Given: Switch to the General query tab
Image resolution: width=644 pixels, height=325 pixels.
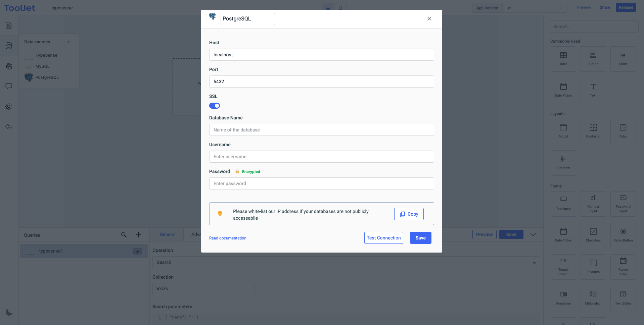Looking at the screenshot, I should point(167,234).
